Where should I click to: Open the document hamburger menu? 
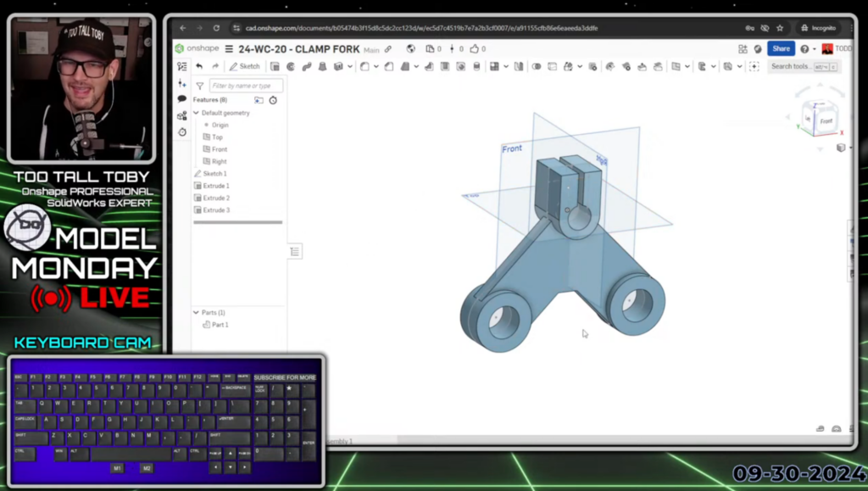pyautogui.click(x=229, y=49)
